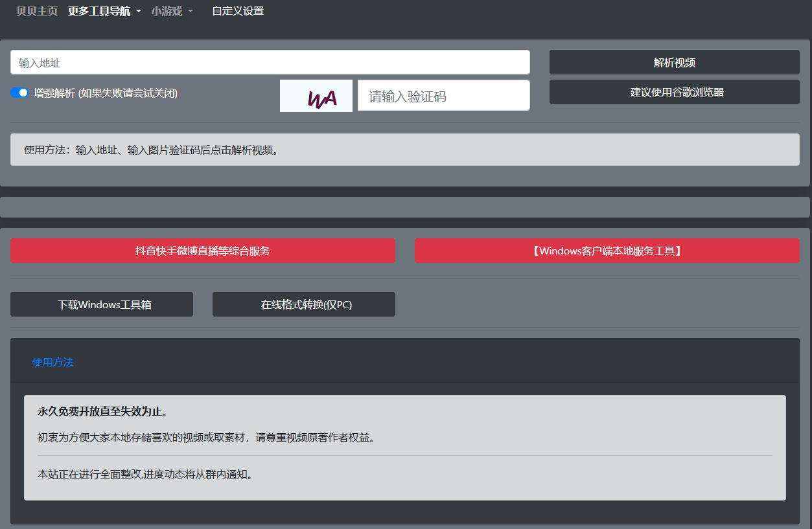This screenshot has width=812, height=529.
Task: Click the 本站正在进行全面整改 notice text
Action: [145, 474]
